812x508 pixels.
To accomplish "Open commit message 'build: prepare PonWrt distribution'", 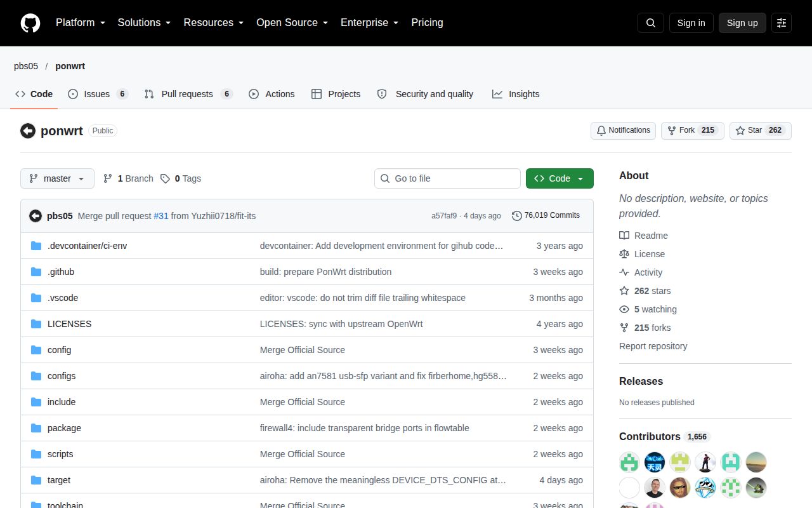I will pyautogui.click(x=325, y=272).
